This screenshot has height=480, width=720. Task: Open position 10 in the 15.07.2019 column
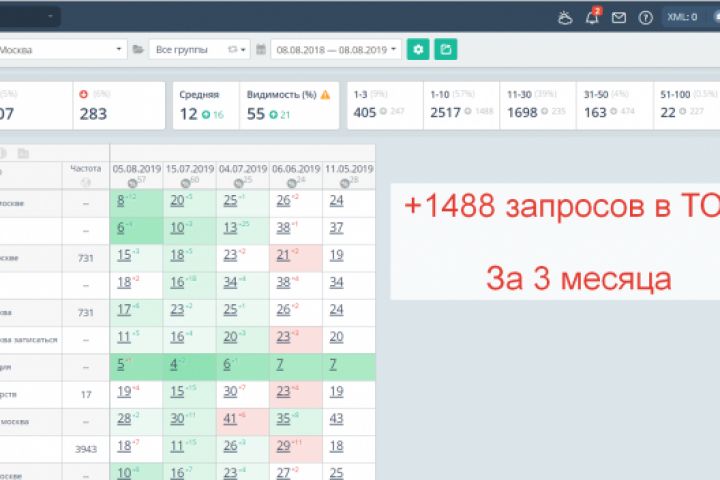177,228
